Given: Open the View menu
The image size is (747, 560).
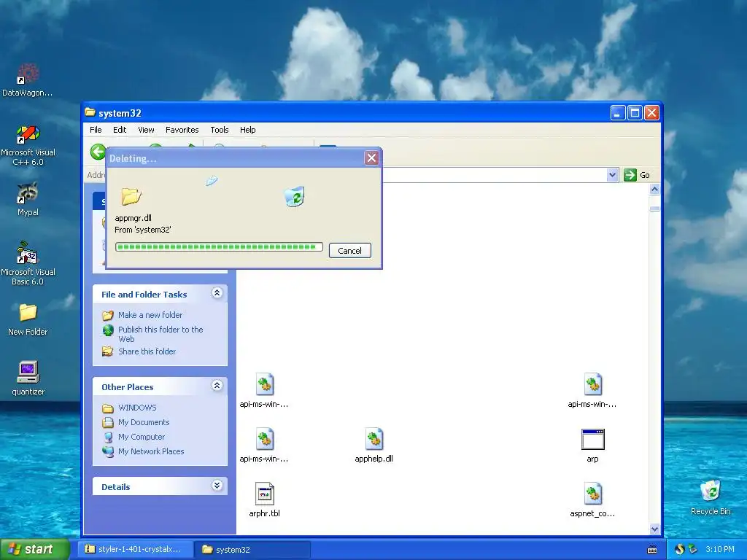Looking at the screenshot, I should (146, 130).
